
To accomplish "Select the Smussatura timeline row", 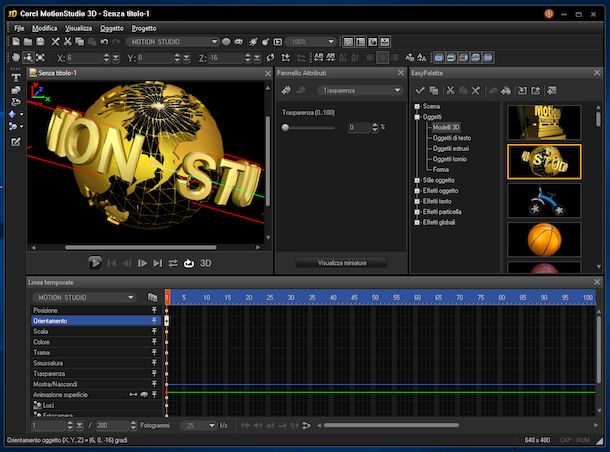I will coord(96,363).
